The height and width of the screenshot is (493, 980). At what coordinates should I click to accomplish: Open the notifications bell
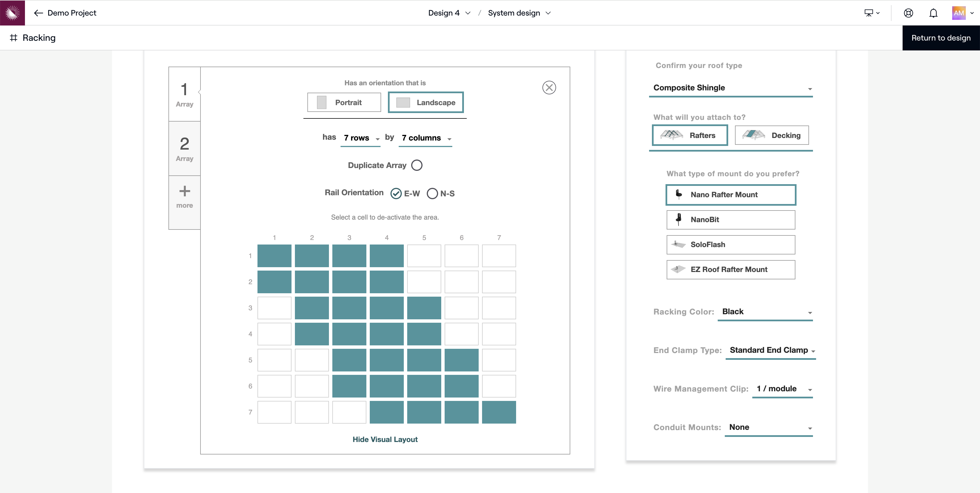pyautogui.click(x=933, y=13)
